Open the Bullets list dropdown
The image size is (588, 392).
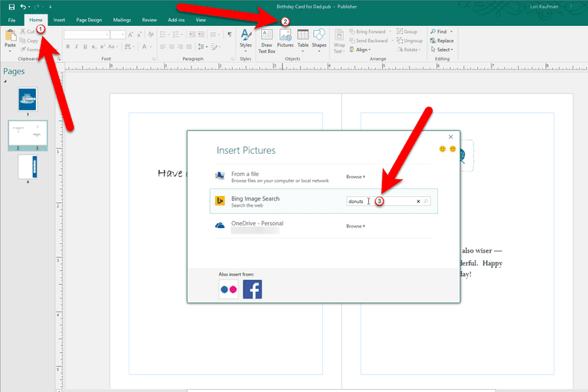coord(165,34)
